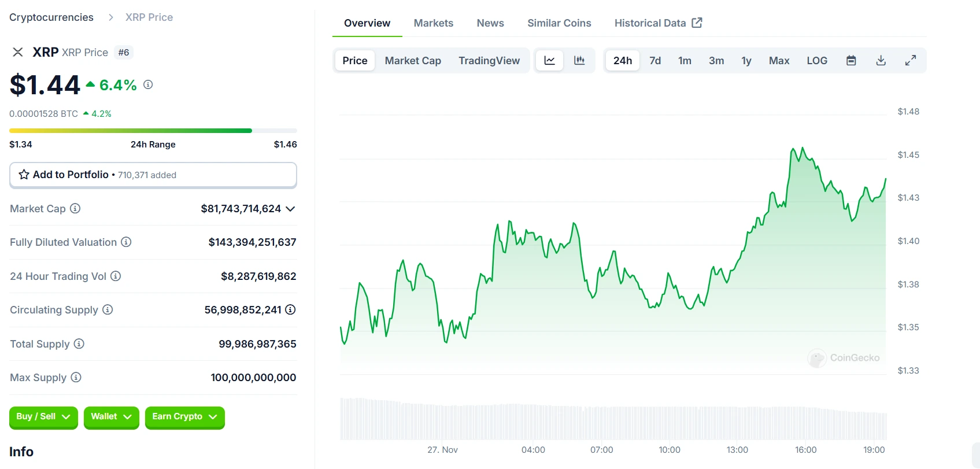Click breadcrumb chevron separator after Cryptocurrencies
This screenshot has width=980, height=469.
111,17
